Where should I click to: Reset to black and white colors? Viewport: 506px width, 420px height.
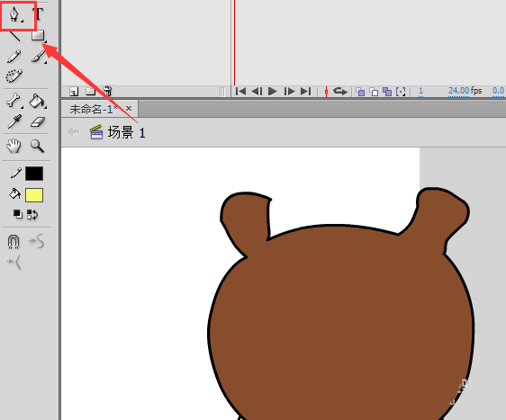pyautogui.click(x=18, y=214)
